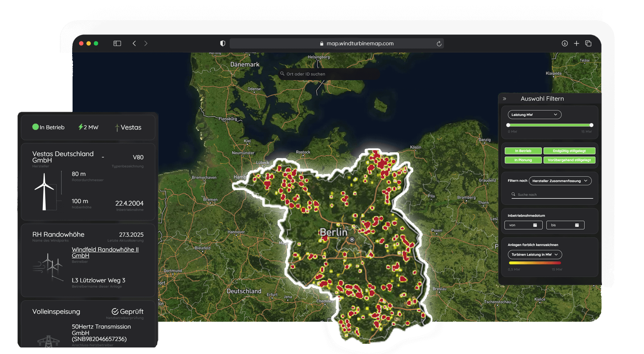
Task: Toggle the In Betrieb status filter
Action: point(523,151)
